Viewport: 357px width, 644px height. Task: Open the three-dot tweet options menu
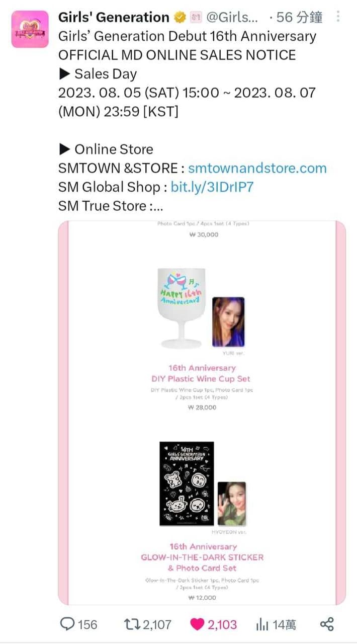pos(337,17)
